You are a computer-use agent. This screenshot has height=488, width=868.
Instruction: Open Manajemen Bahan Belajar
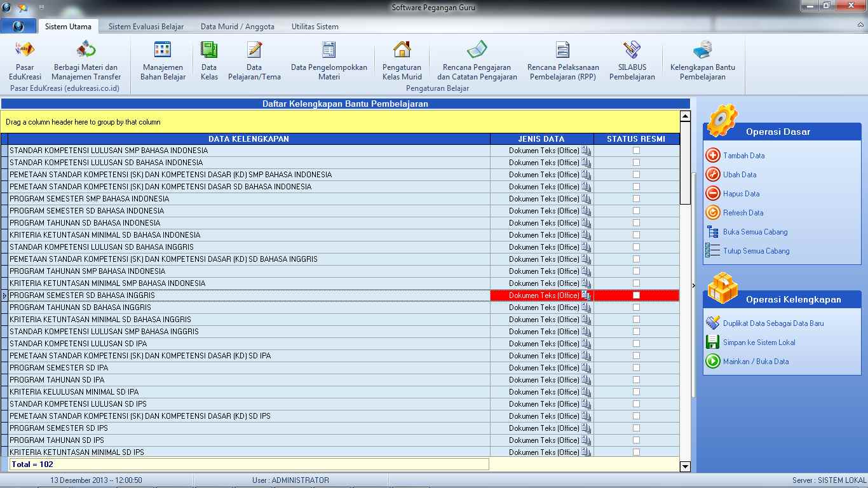coord(163,61)
